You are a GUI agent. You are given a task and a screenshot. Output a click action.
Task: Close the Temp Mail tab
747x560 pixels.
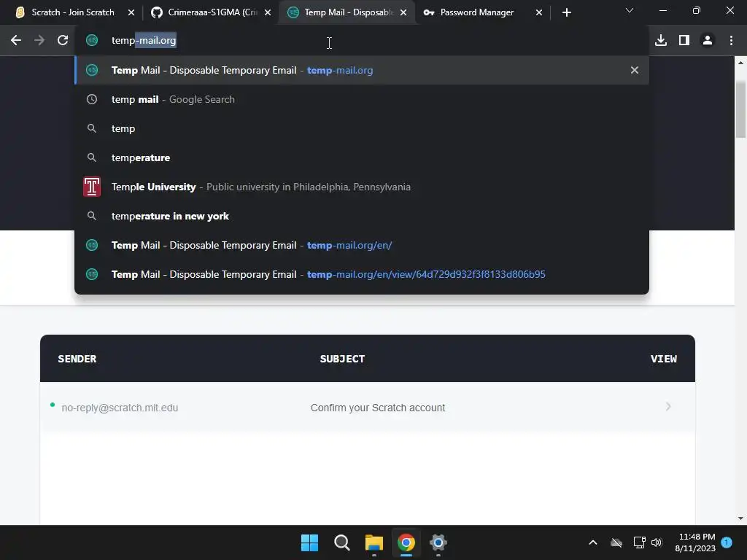click(x=403, y=12)
